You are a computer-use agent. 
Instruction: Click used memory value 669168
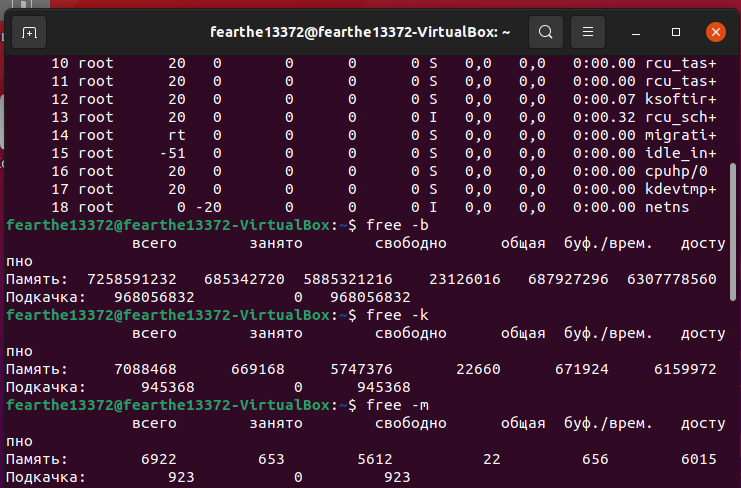click(x=258, y=369)
